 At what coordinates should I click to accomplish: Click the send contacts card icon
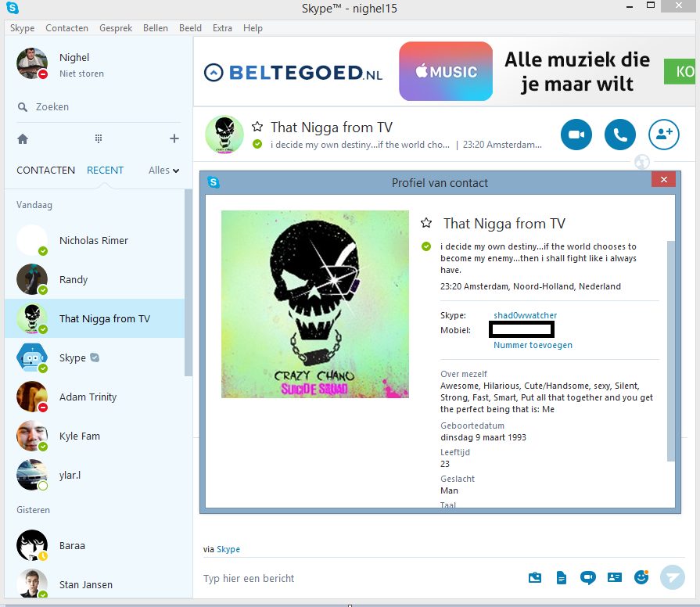[615, 577]
